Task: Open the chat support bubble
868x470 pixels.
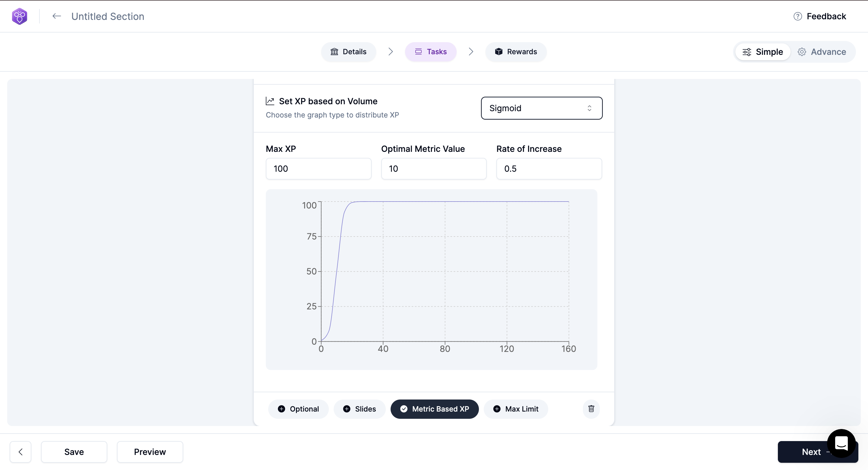Action: point(841,443)
